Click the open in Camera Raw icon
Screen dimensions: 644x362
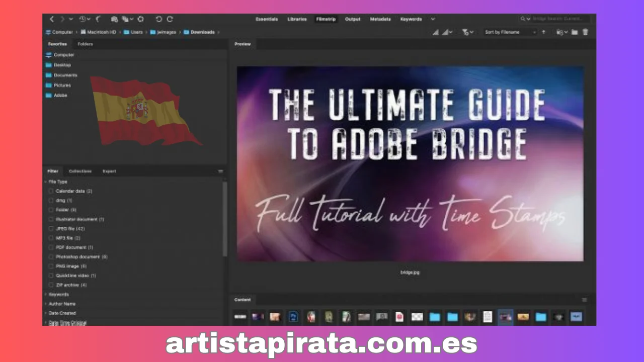(x=141, y=19)
